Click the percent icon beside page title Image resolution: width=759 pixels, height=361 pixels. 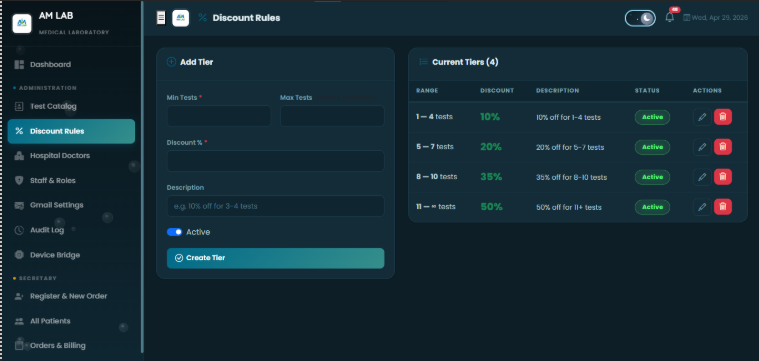point(202,18)
